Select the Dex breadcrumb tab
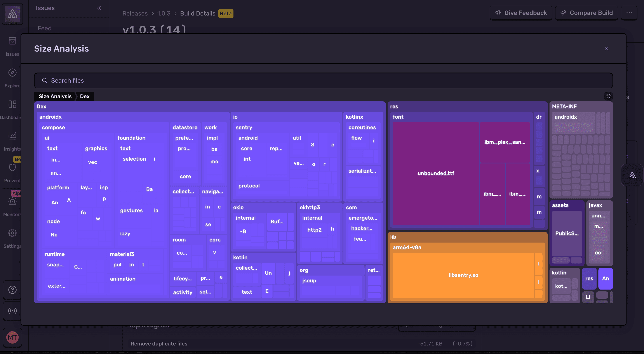644x354 pixels. pyautogui.click(x=85, y=96)
